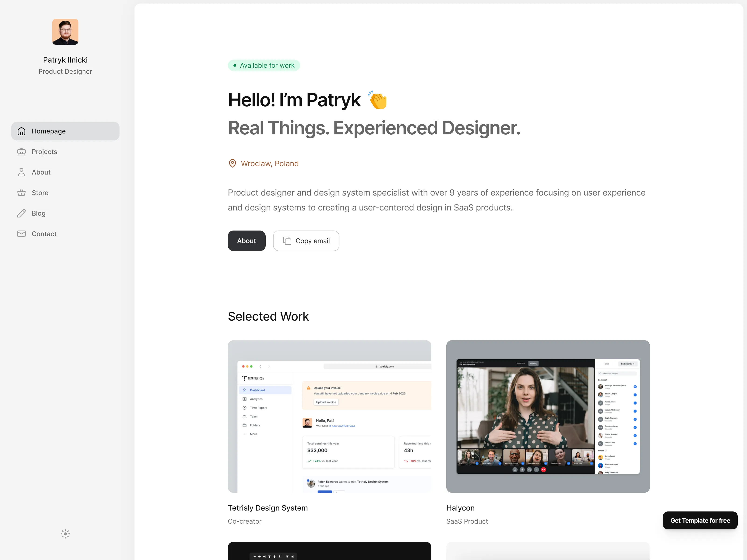Click the Projects briefcase icon

pos(22,152)
